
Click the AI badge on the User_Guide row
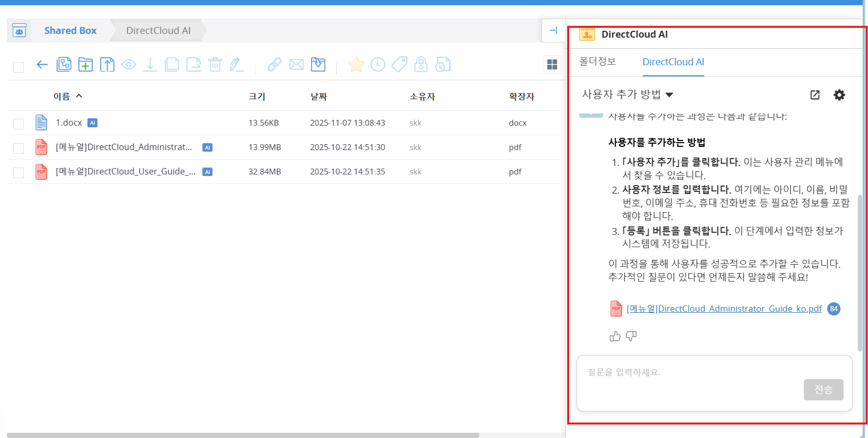point(208,172)
